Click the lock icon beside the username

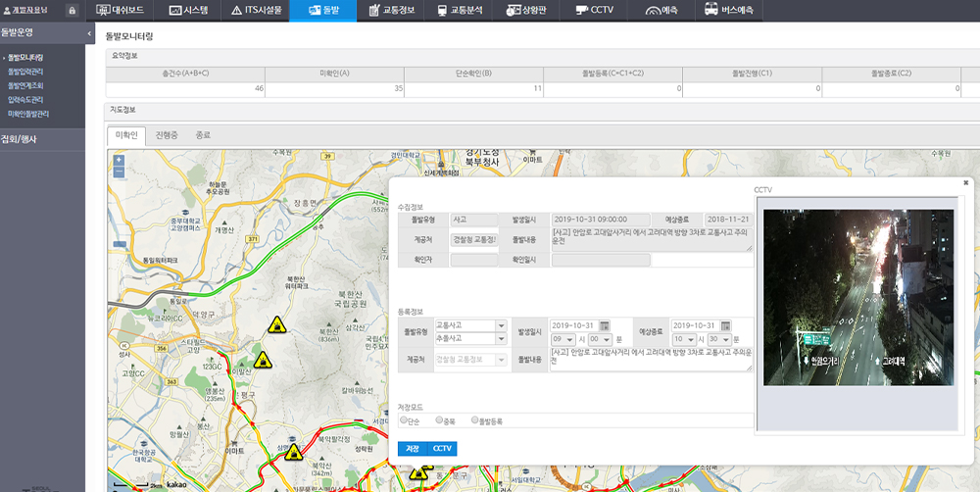click(73, 11)
